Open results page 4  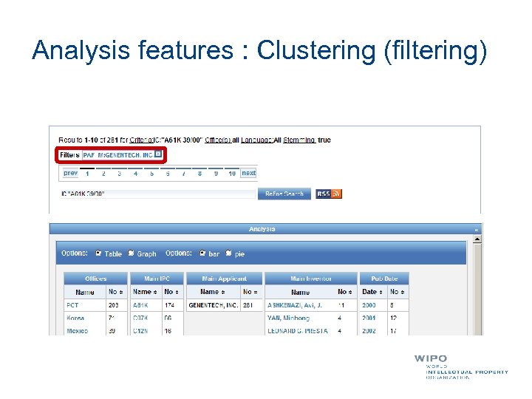point(136,174)
